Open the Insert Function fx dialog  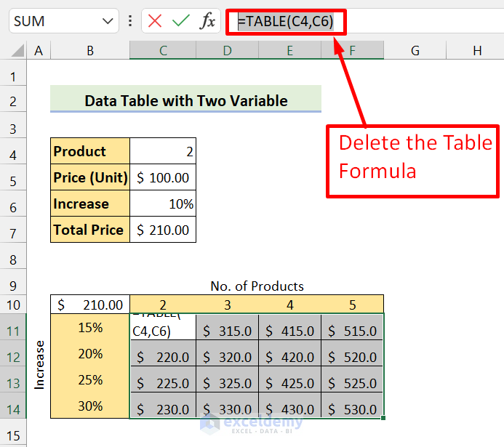208,21
